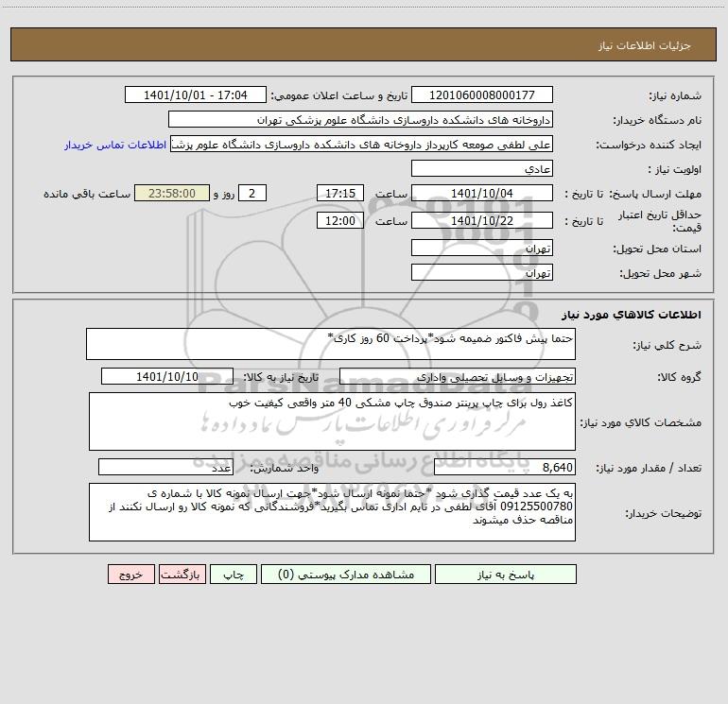Click the response deadline date 1401/10/04

[482, 193]
